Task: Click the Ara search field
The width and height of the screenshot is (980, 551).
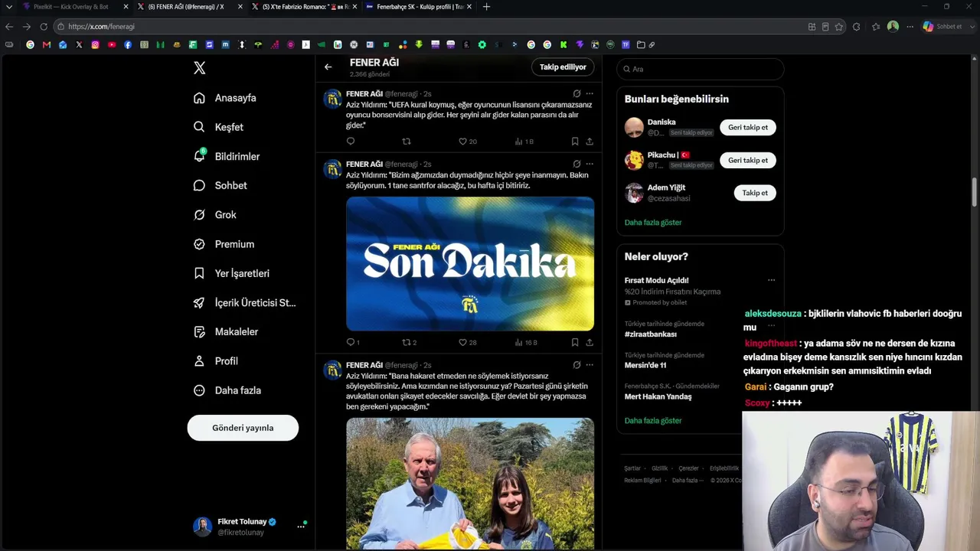Action: pyautogui.click(x=701, y=69)
